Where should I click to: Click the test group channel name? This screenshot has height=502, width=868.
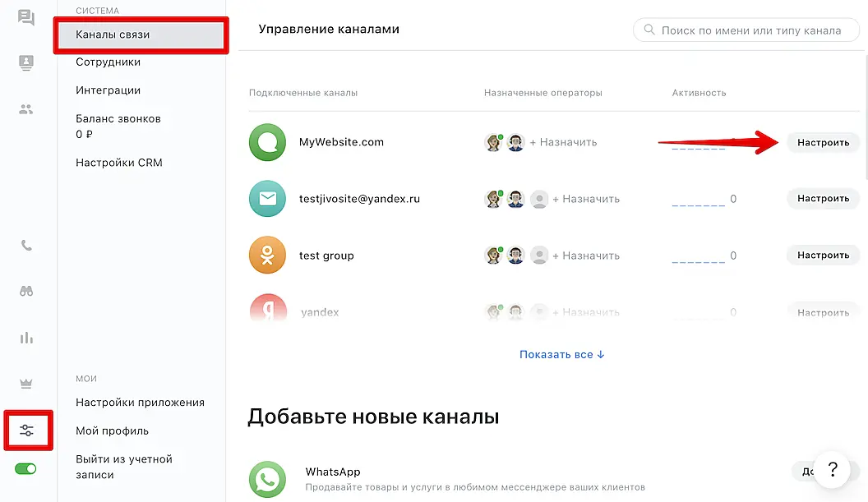point(326,256)
